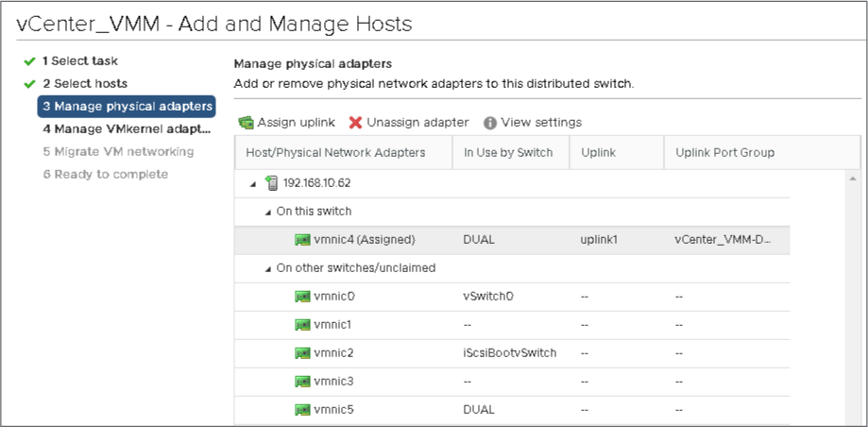Click the Uplink column header
Viewport: 868px width, 427px height.
[617, 152]
